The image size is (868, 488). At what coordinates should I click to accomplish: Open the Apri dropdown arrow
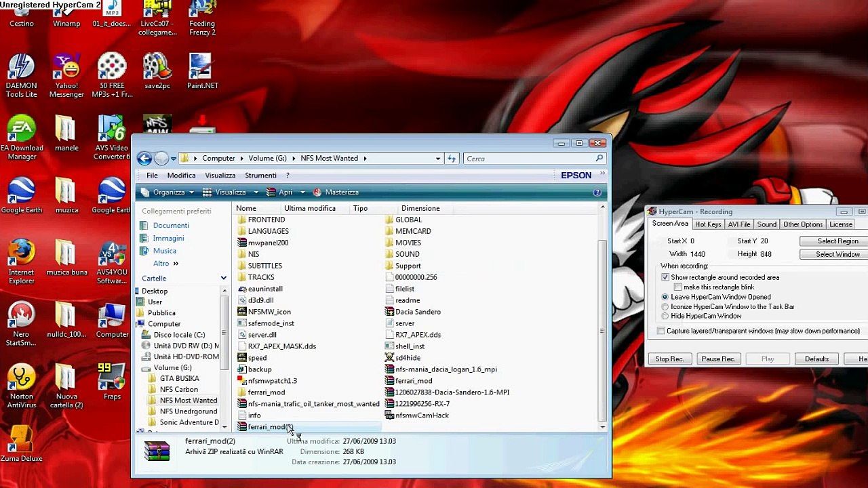click(302, 192)
